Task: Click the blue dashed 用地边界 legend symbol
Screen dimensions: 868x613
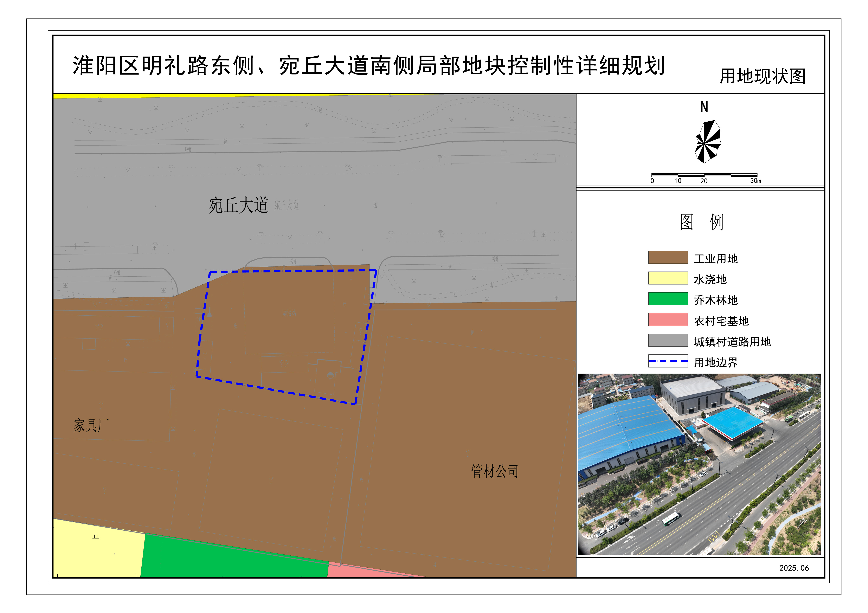Action: tap(668, 361)
